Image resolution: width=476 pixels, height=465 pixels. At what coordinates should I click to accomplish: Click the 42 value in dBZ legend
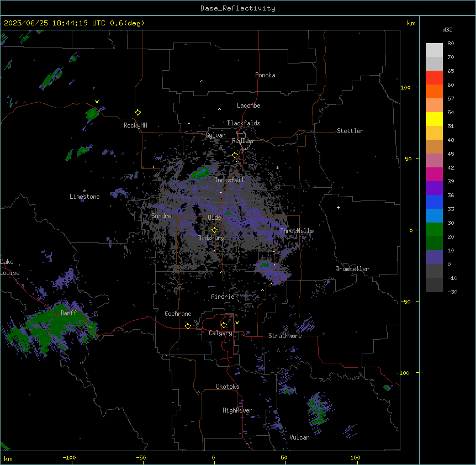[451, 167]
